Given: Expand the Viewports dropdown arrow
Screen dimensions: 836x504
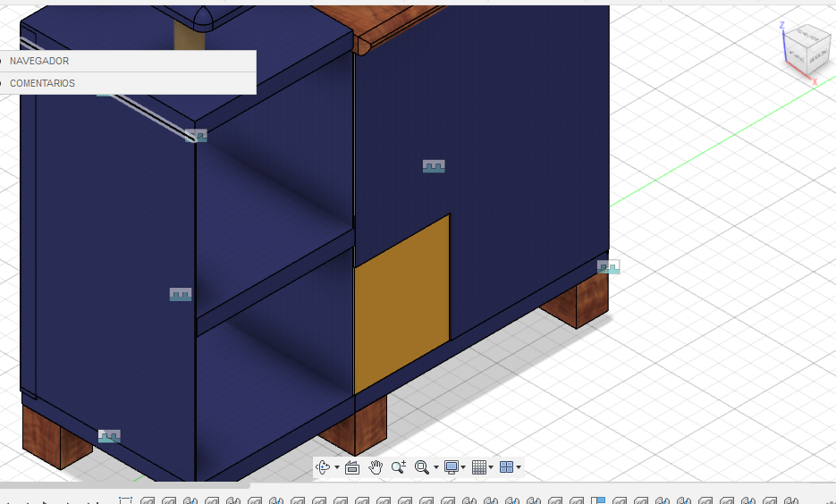Looking at the screenshot, I should (x=519, y=467).
